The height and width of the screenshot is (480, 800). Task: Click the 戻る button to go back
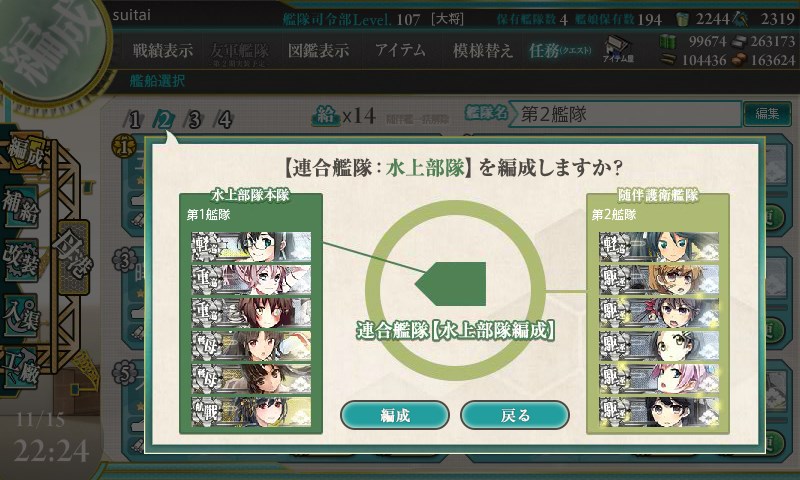(x=515, y=415)
